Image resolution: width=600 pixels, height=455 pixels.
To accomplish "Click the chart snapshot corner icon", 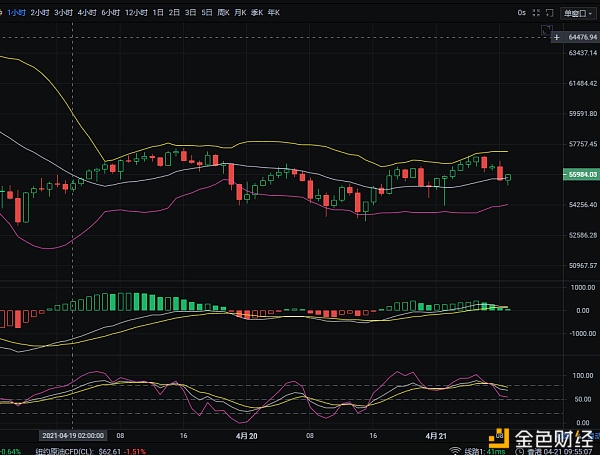I will coord(549,13).
